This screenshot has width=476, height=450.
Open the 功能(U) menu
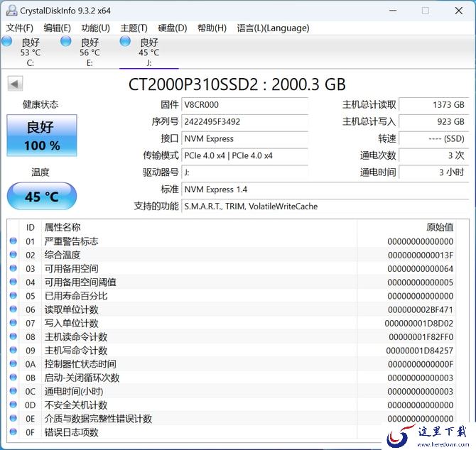click(96, 28)
